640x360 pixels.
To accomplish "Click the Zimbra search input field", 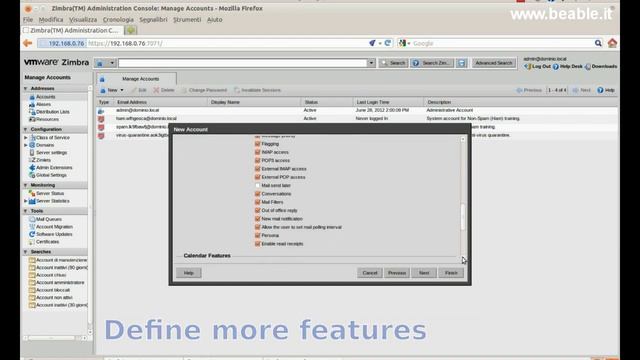I will coord(243,63).
